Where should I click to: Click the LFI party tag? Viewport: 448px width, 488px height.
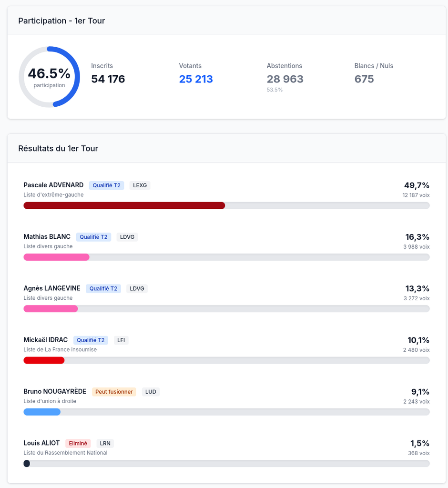coord(121,340)
